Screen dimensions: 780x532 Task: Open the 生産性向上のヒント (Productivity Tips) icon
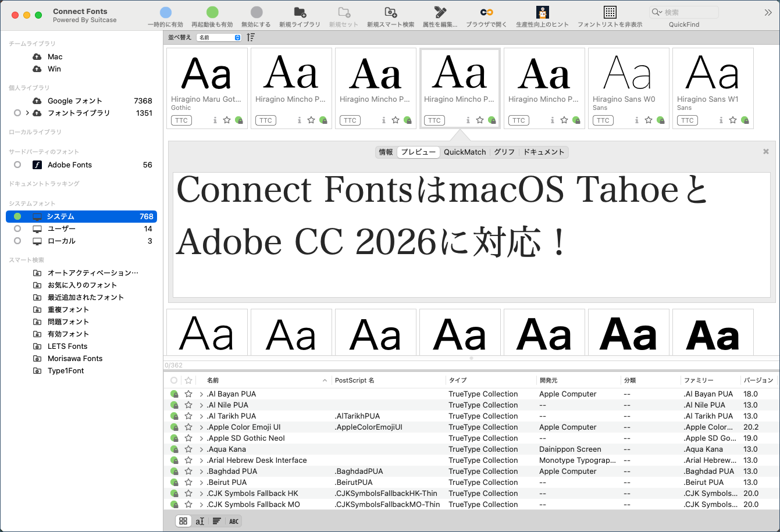tap(542, 13)
